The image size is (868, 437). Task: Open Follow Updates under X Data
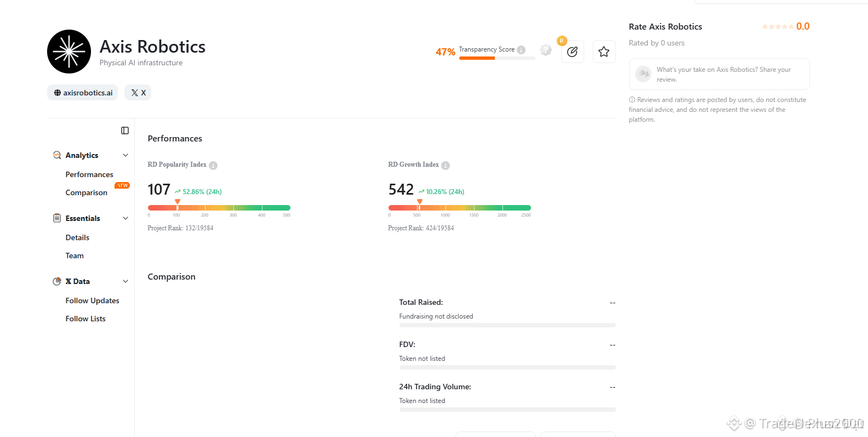pos(92,300)
